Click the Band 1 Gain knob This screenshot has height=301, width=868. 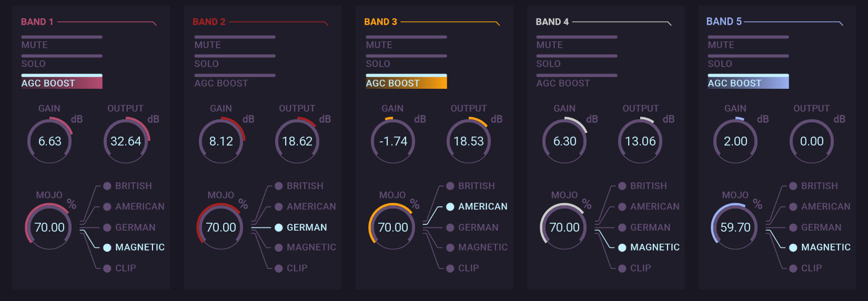[49, 141]
